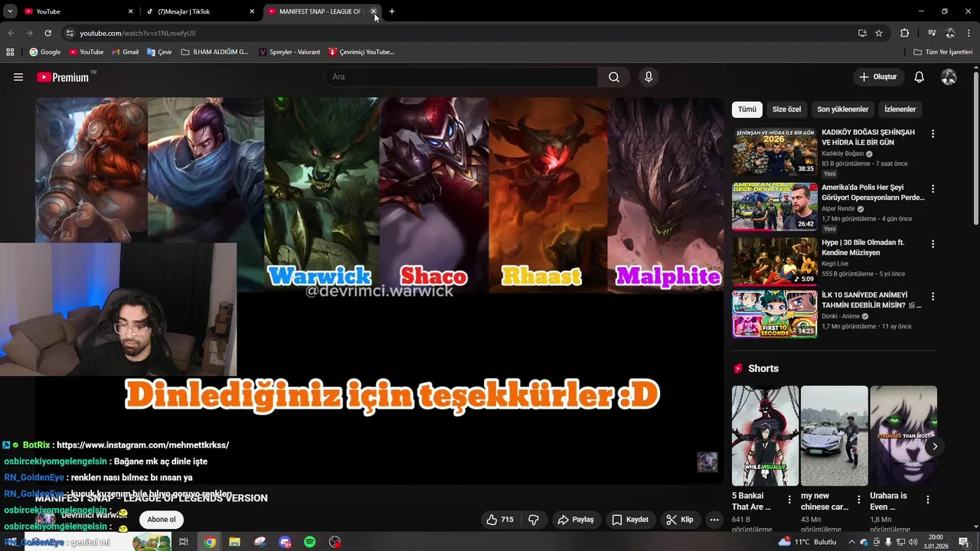Open menu for Hype 30 Bile Olmadan video

coord(933,244)
